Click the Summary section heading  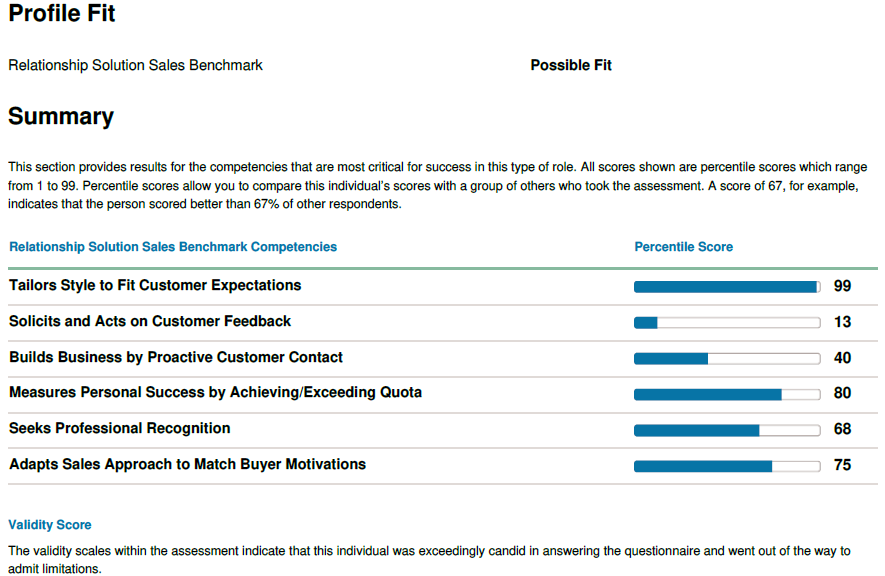pyautogui.click(x=61, y=117)
